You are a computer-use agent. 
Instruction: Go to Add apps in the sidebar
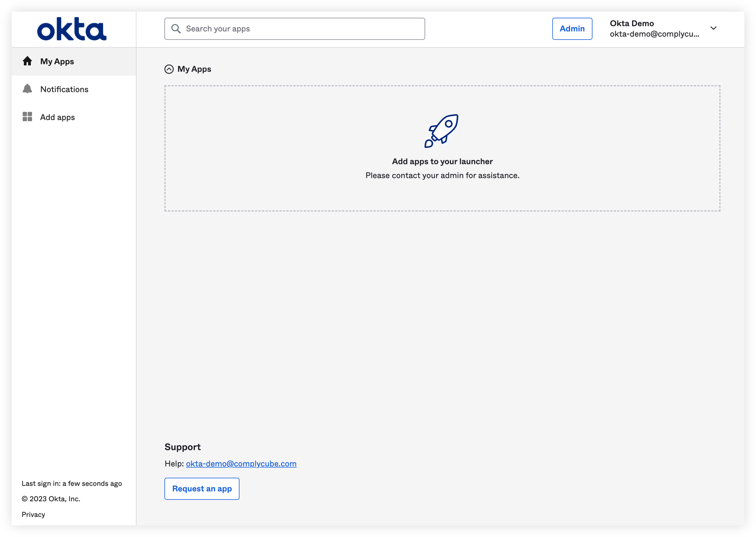[57, 117]
